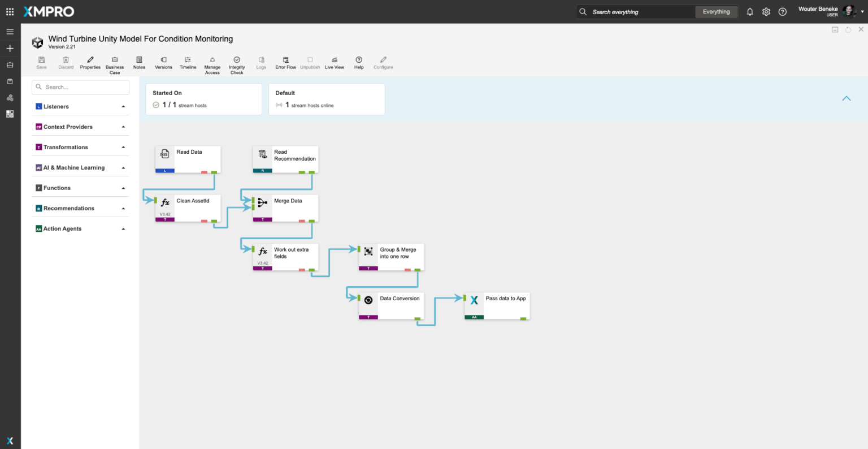
Task: Open the Business Case toolbar icon
Action: 115,60
